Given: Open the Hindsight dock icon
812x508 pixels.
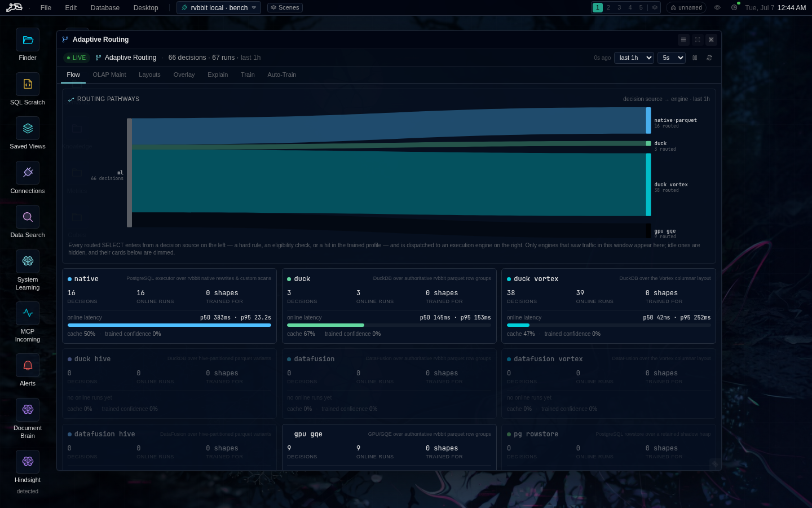Looking at the screenshot, I should tap(28, 462).
